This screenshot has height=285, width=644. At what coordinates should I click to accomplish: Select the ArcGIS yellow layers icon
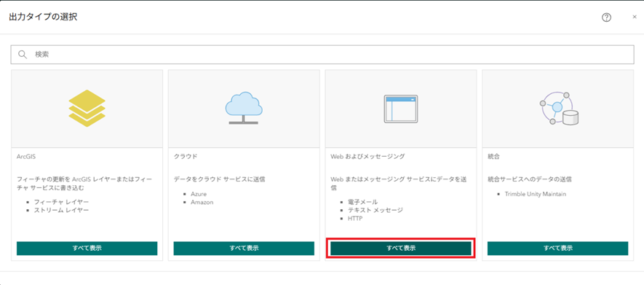(87, 108)
